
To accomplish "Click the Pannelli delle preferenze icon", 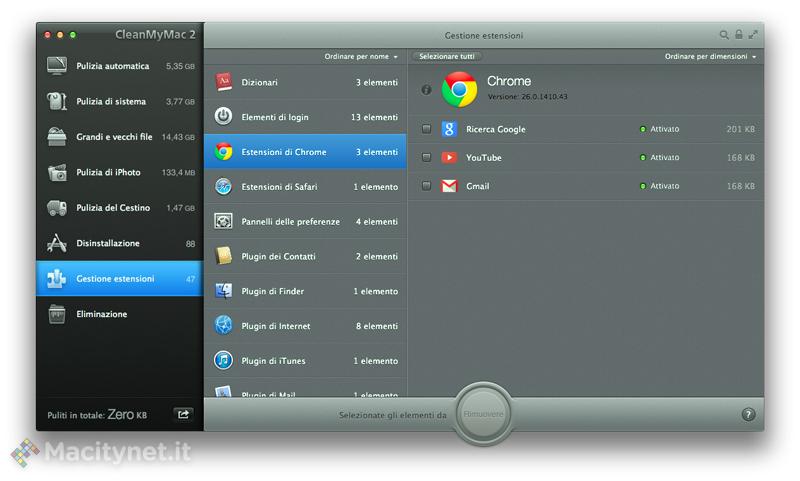I will coord(223,221).
